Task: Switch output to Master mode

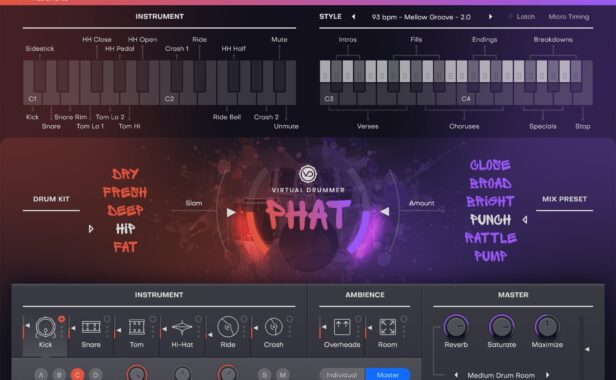Action: pyautogui.click(x=388, y=375)
